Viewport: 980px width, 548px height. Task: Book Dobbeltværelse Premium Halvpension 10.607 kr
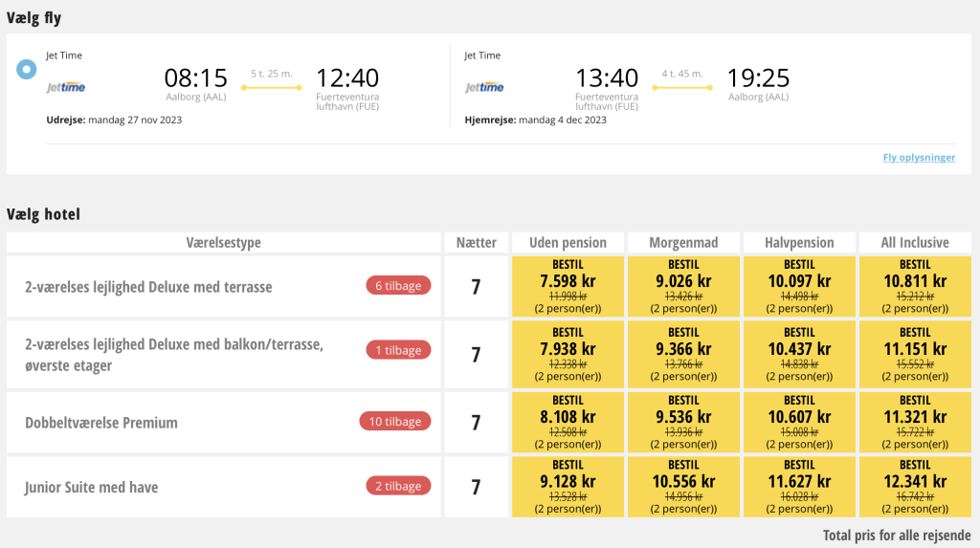pos(799,423)
